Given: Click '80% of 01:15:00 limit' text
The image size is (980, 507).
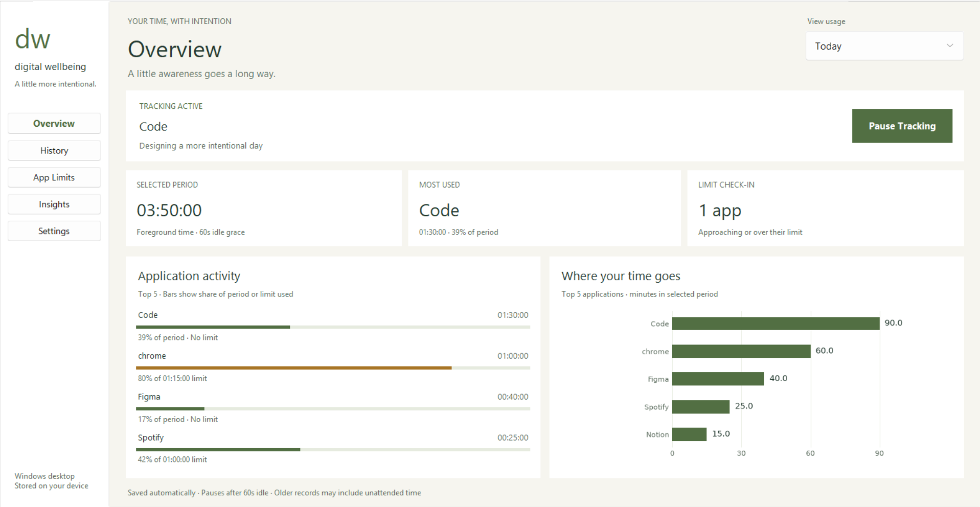Looking at the screenshot, I should coord(172,378).
